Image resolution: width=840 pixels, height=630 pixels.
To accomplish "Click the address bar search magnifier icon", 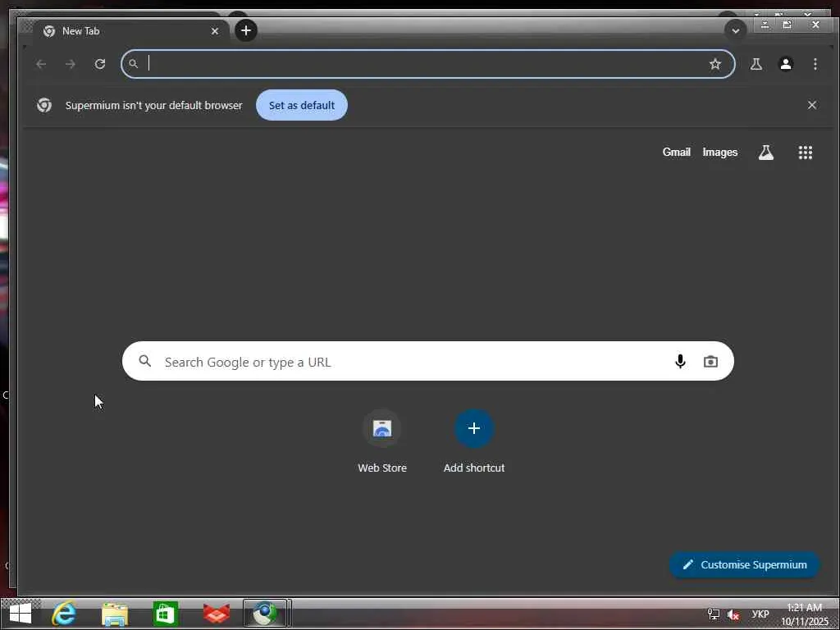I will (x=134, y=64).
